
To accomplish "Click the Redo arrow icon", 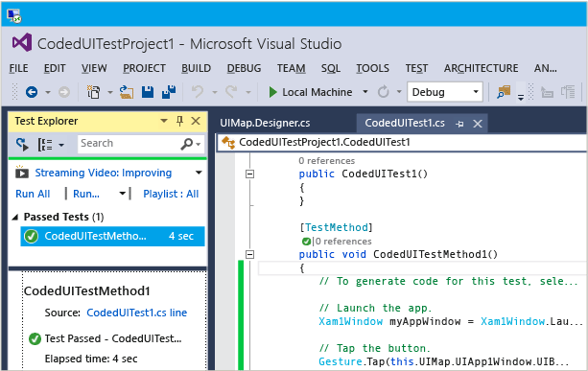I will [x=231, y=92].
